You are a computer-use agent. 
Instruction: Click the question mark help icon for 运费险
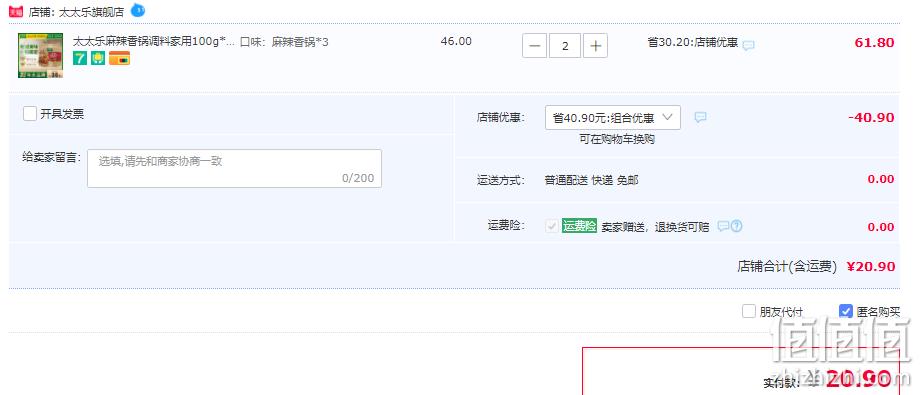[x=737, y=226]
